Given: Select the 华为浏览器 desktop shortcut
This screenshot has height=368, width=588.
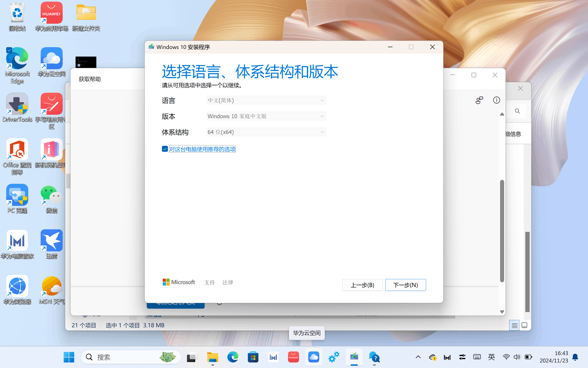Looking at the screenshot, I should 17,290.
